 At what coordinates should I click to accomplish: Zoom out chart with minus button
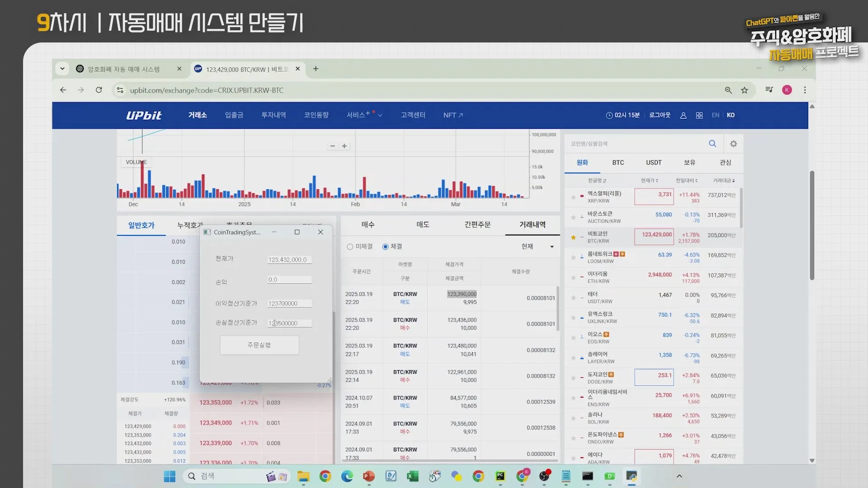[333, 146]
